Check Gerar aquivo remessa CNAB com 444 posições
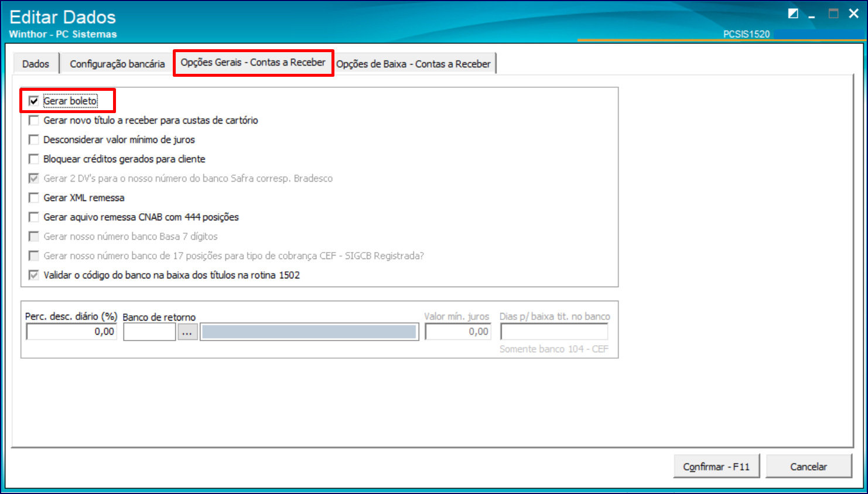 tap(34, 217)
